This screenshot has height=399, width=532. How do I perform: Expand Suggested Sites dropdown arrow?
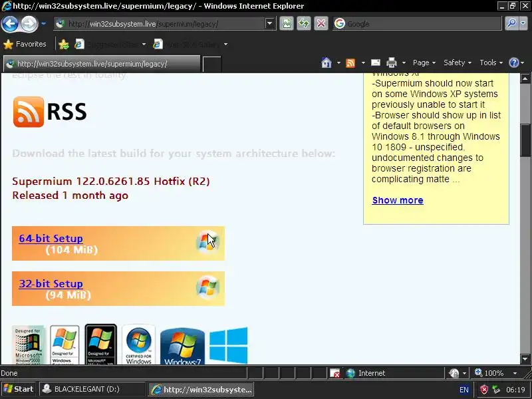coord(144,44)
